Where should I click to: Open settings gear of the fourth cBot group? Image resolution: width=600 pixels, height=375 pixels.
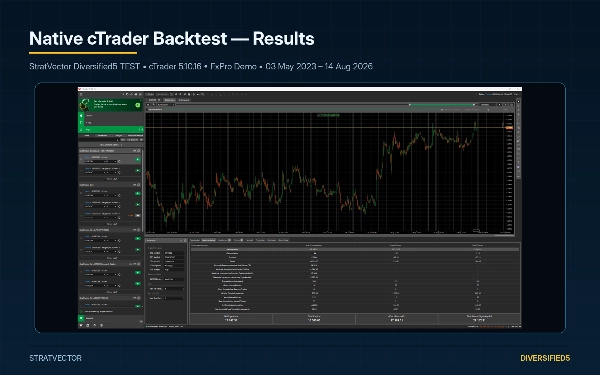coord(139,264)
